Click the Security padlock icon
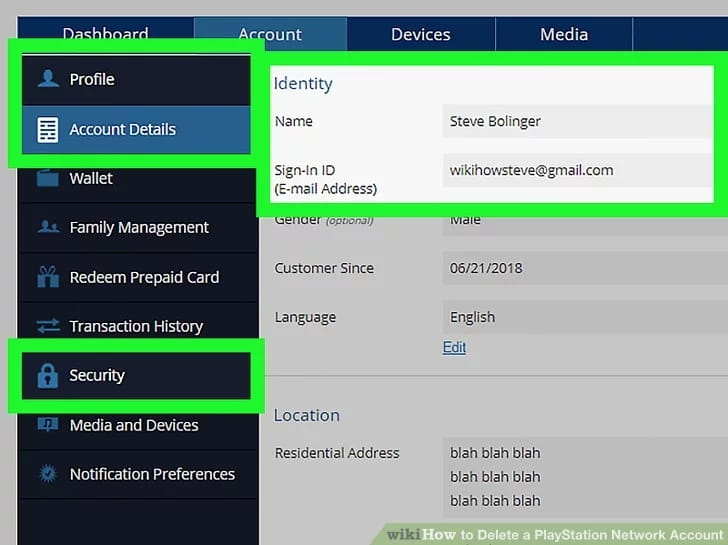Viewport: 728px width, 545px height. click(47, 376)
